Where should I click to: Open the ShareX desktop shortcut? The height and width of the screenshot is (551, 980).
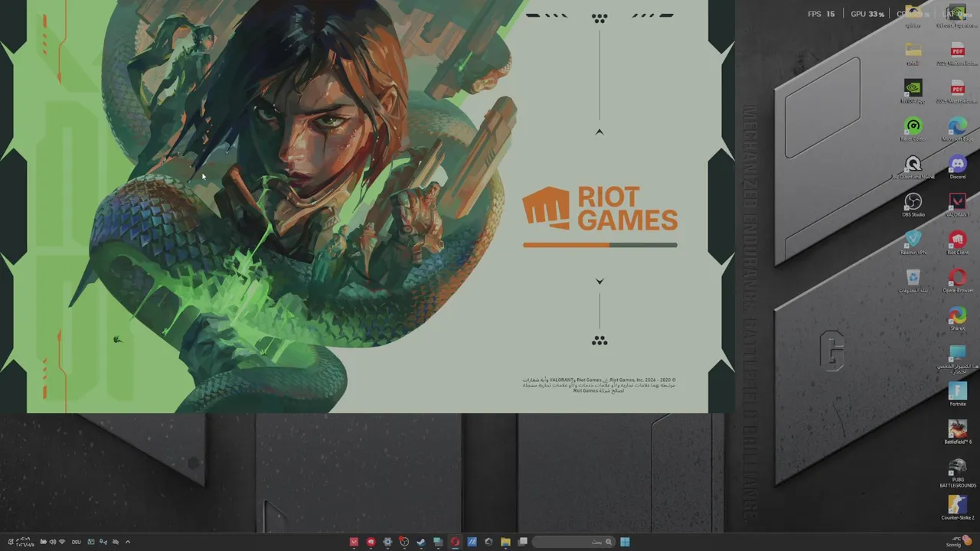[957, 318]
